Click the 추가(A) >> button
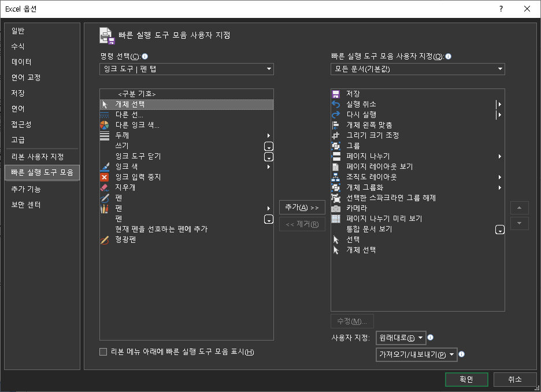This screenshot has width=541, height=392. pos(302,208)
